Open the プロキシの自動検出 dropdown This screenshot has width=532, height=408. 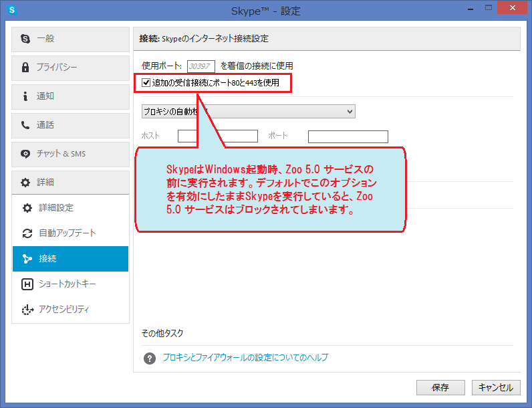pyautogui.click(x=249, y=111)
